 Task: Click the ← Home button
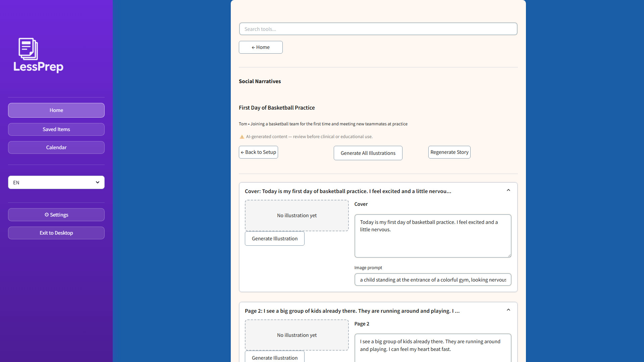coord(261,47)
